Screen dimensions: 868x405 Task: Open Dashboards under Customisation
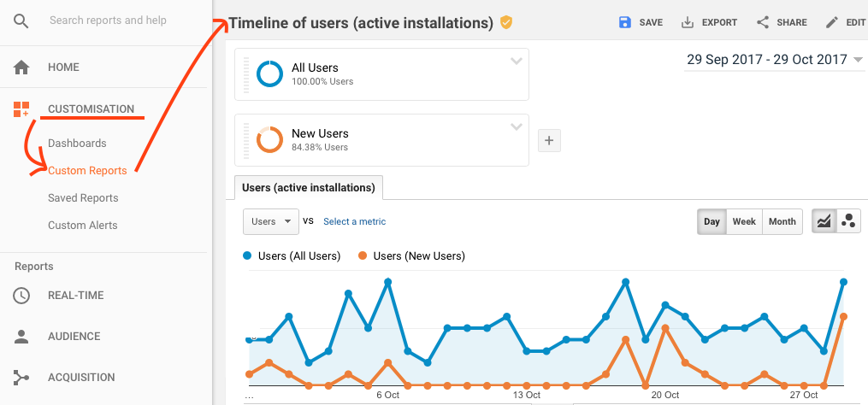pos(77,144)
